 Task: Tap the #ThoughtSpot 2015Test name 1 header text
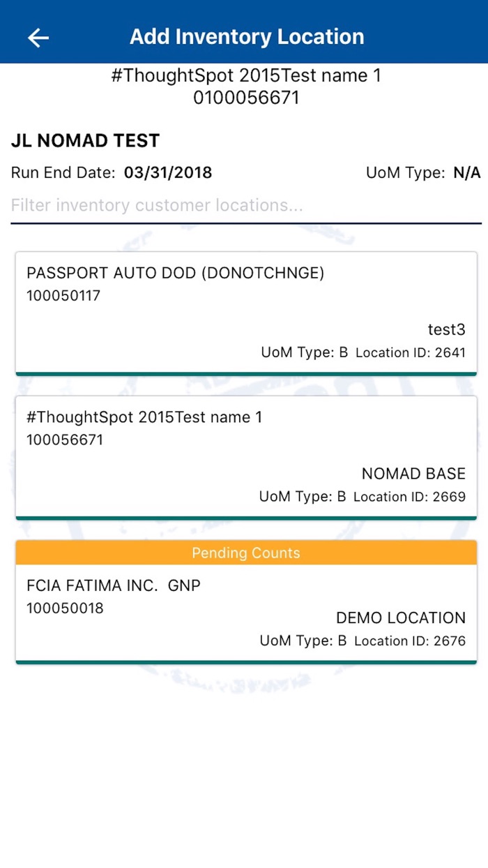click(x=245, y=75)
